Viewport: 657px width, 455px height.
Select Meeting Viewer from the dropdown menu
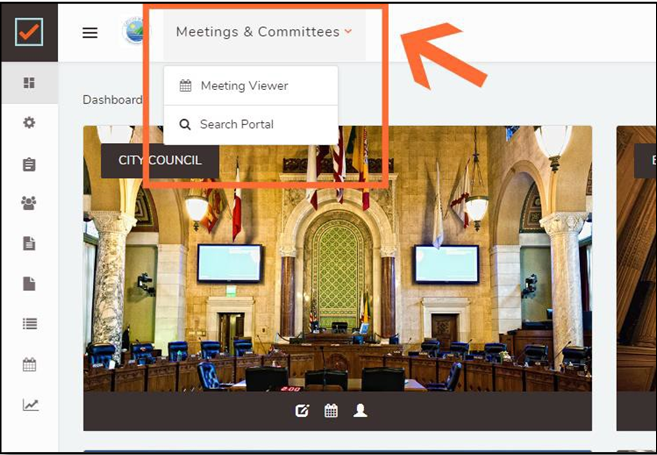(x=251, y=86)
